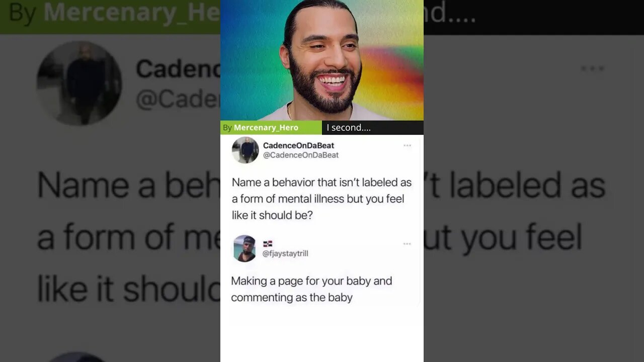This screenshot has width=644, height=362.
Task: Click the large blurred avatar in the background
Action: click(x=79, y=83)
